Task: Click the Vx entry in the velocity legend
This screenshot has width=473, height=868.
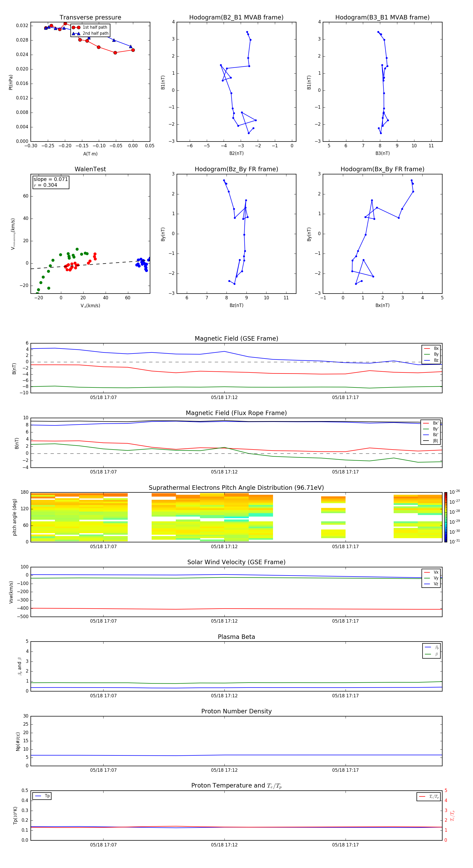Action: tap(431, 572)
